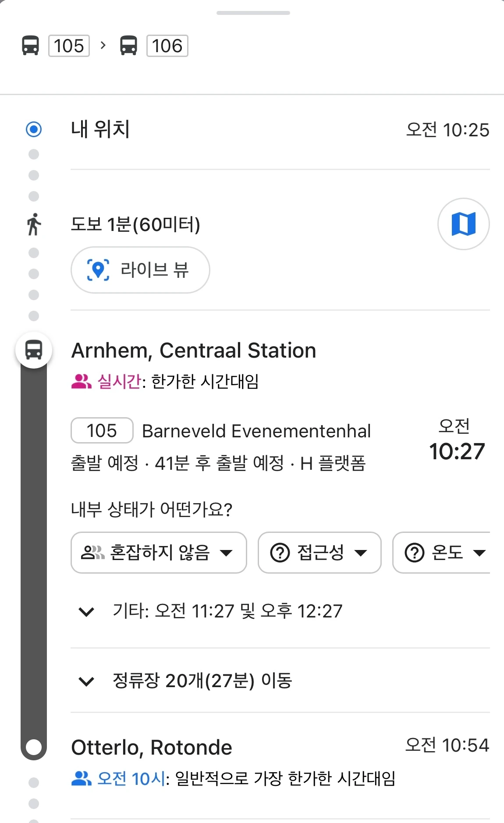Tap pink crowd icon for live busyness

point(81,381)
